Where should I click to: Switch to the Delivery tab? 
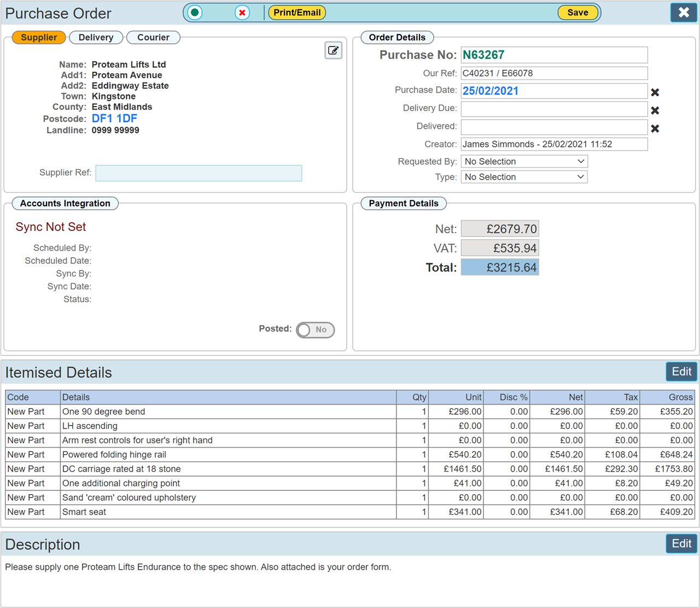(x=96, y=37)
